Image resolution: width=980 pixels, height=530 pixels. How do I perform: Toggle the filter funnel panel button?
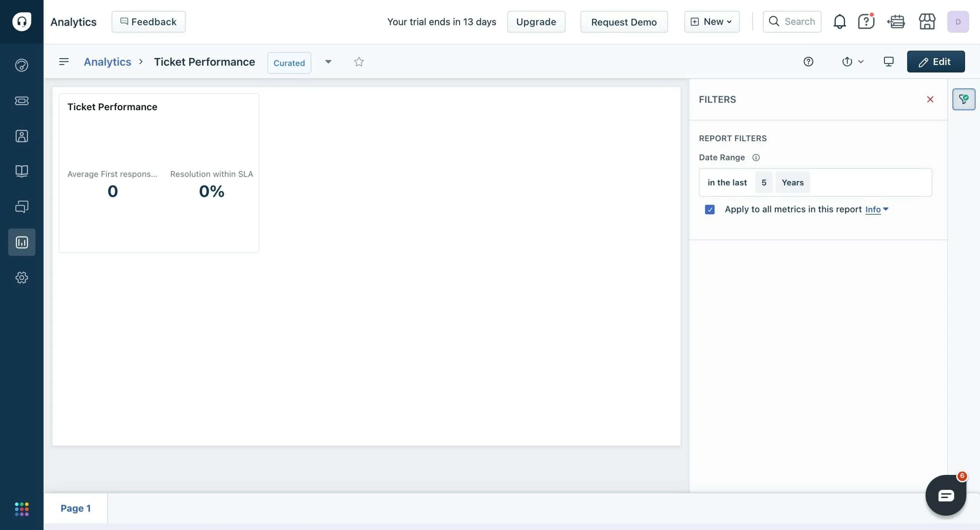tap(964, 99)
